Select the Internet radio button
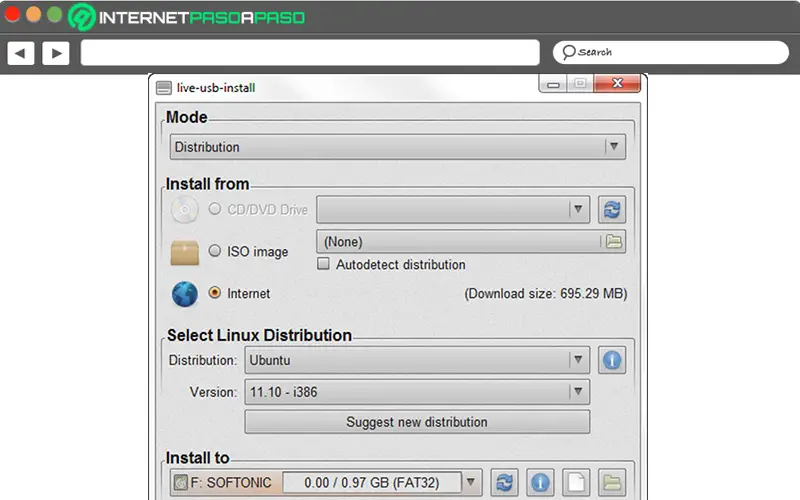The height and width of the screenshot is (500, 800). 214,293
